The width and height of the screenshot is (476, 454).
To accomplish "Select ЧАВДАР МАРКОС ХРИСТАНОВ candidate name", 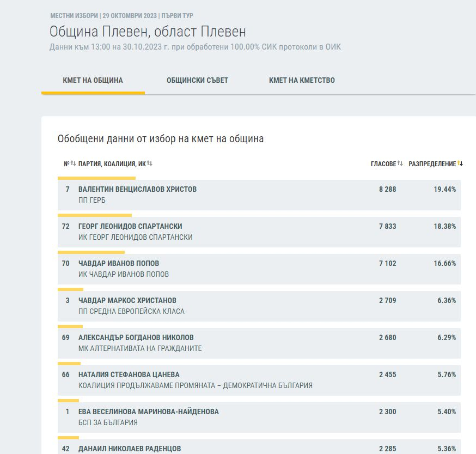I will click(x=127, y=300).
